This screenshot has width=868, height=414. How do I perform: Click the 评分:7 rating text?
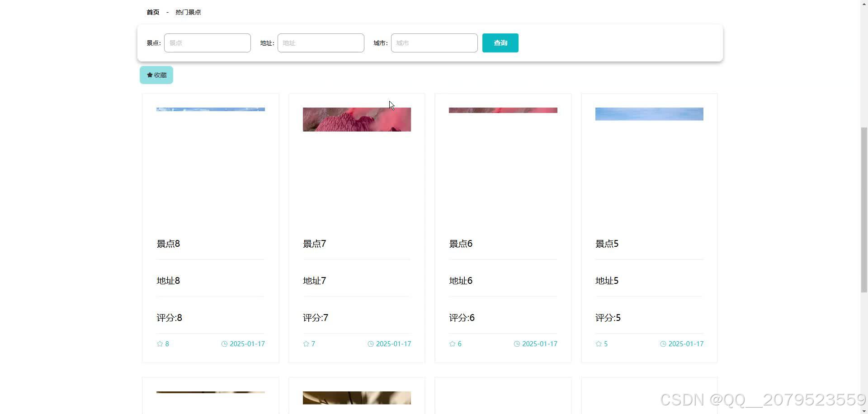tap(316, 318)
